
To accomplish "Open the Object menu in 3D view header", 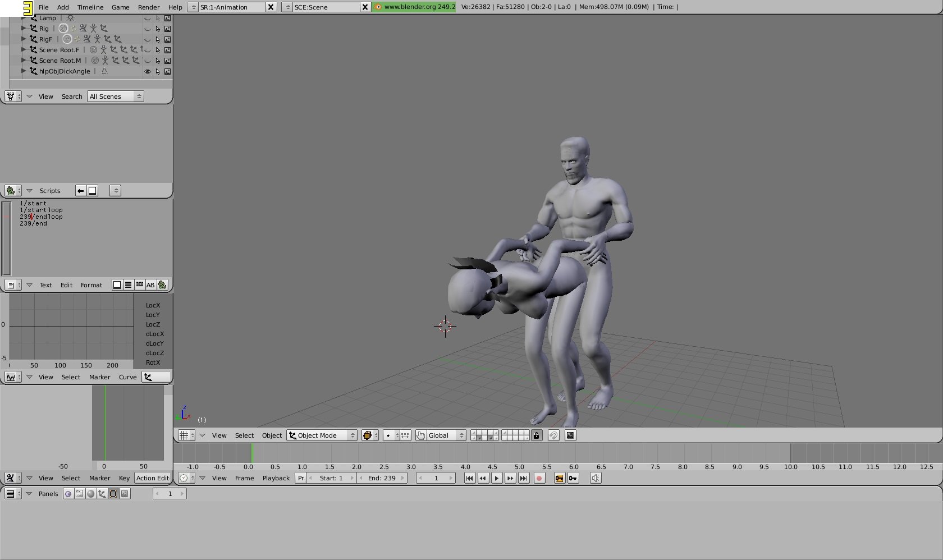I will tap(272, 435).
